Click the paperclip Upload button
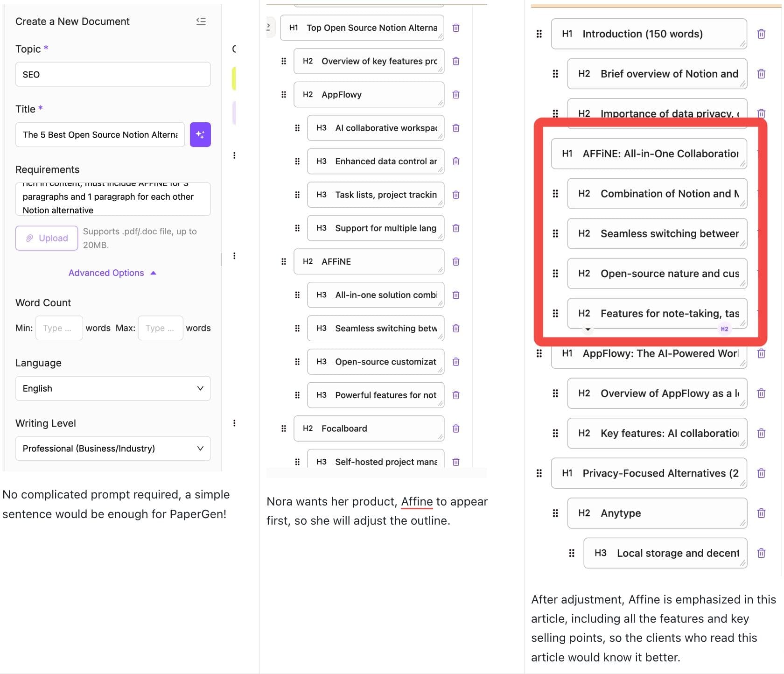The width and height of the screenshot is (784, 674). [47, 238]
